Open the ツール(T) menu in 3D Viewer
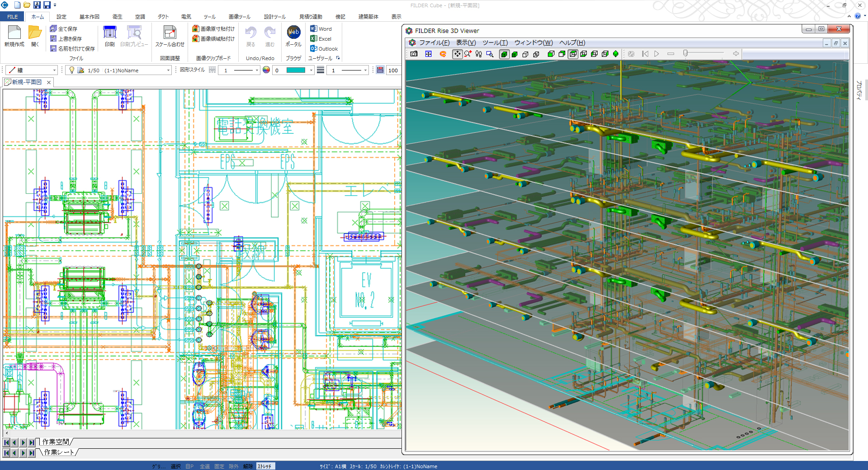Viewport: 868px width, 470px height. click(495, 42)
